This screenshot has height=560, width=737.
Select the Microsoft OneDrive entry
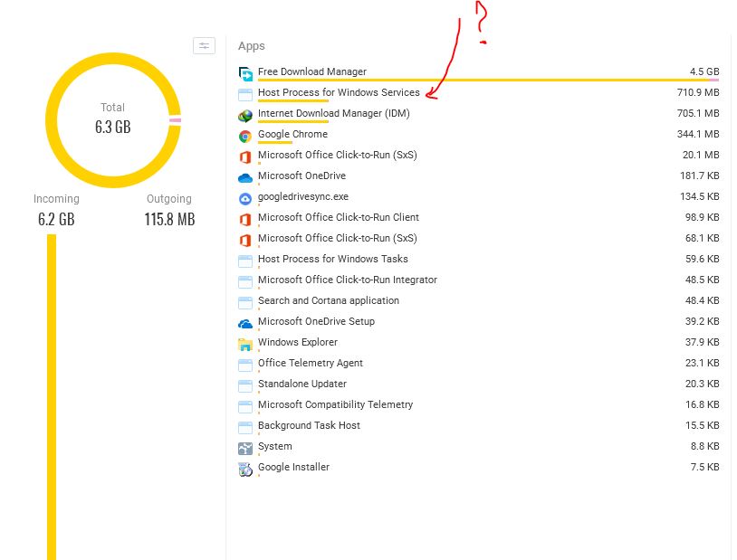301,176
